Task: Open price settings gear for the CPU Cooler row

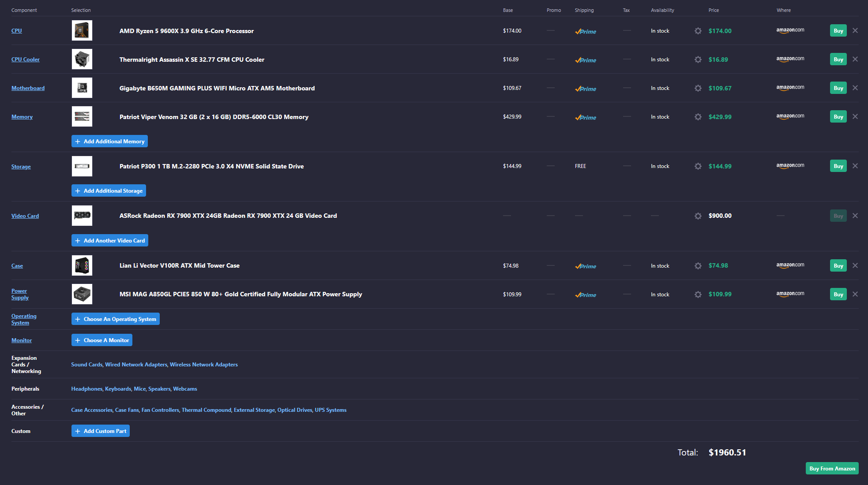Action: 698,60
